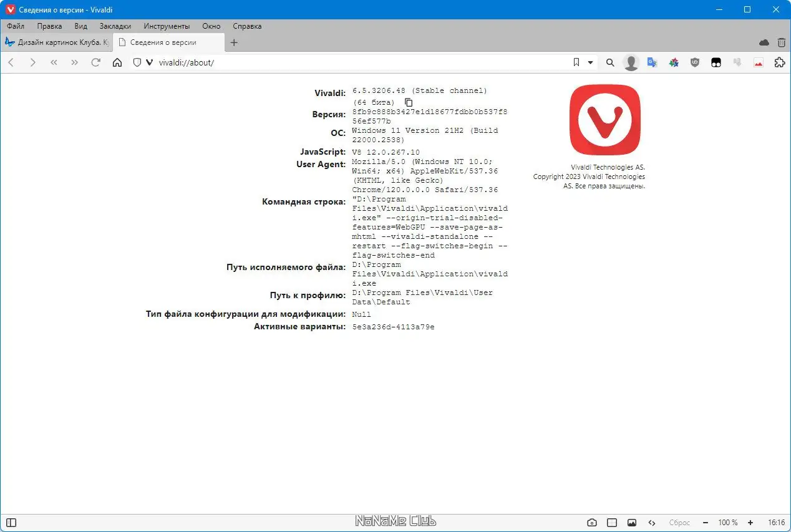The width and height of the screenshot is (791, 532).
Task: Click the V8 12.0.267.10 JavaScript value
Action: point(386,152)
